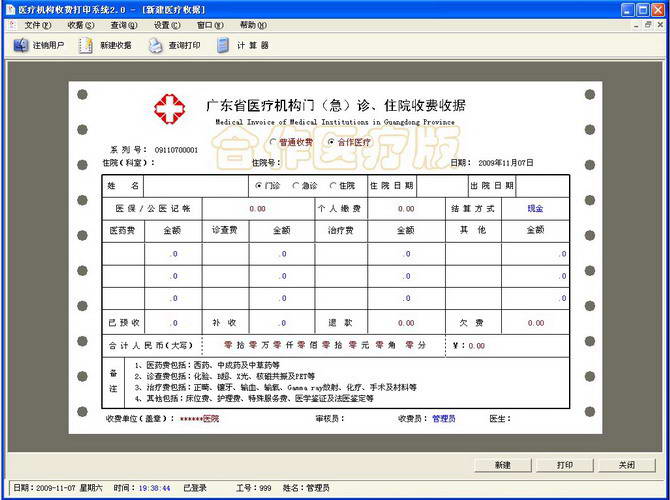Select the 合作医疗 radio button
The image size is (670, 500).
(x=331, y=142)
